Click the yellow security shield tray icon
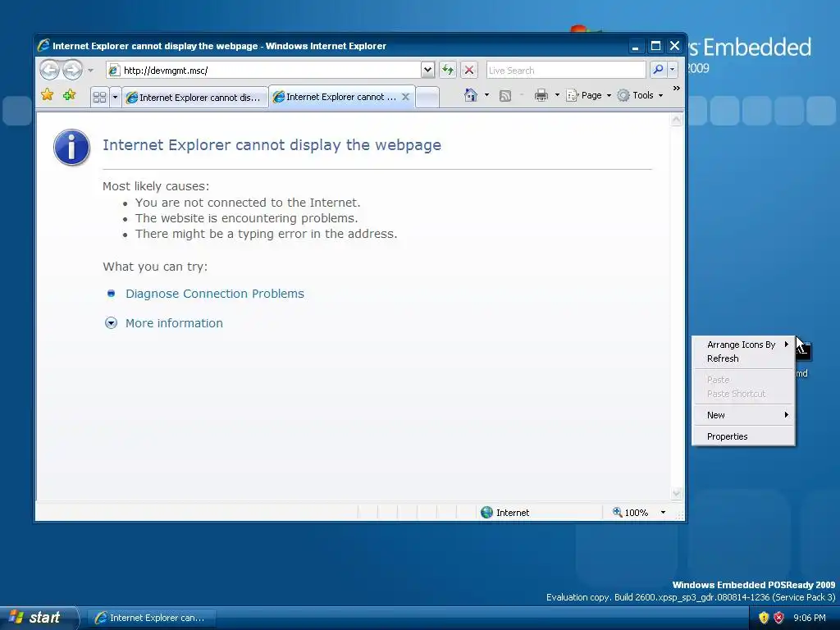840x630 pixels. [764, 618]
